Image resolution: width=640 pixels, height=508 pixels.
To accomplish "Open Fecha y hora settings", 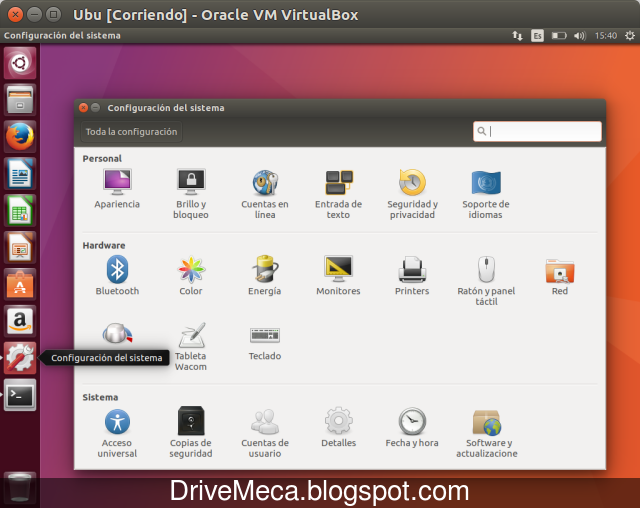I will pos(412,428).
